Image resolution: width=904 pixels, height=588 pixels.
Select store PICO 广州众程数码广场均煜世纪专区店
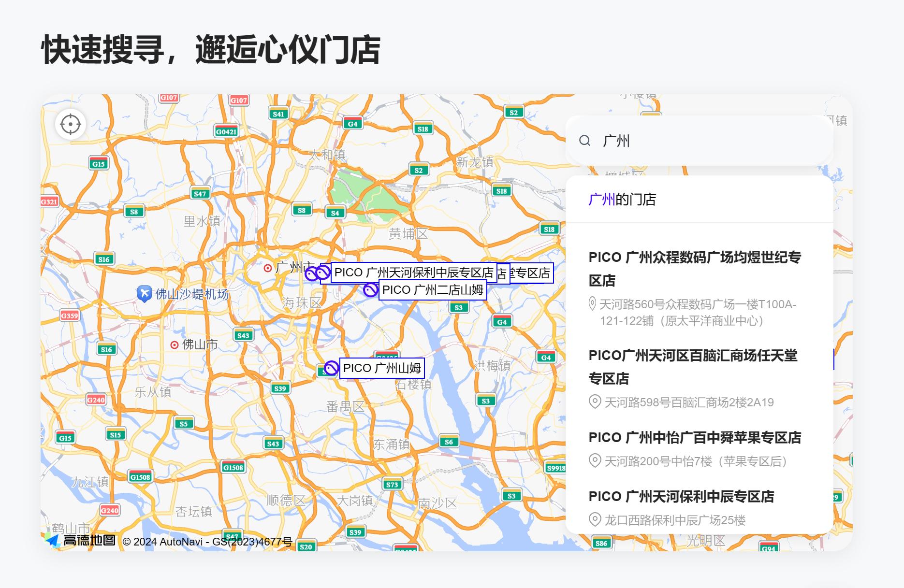(695, 269)
